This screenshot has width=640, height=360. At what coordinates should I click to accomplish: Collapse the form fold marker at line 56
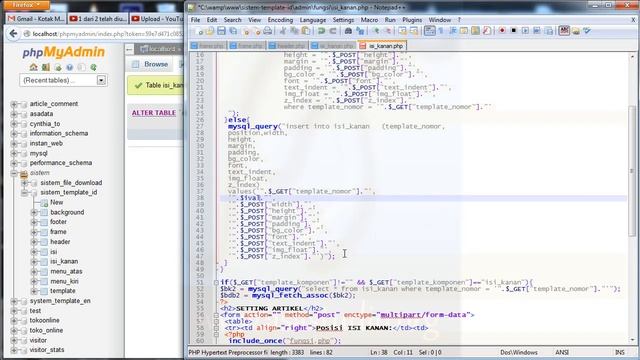click(216, 315)
